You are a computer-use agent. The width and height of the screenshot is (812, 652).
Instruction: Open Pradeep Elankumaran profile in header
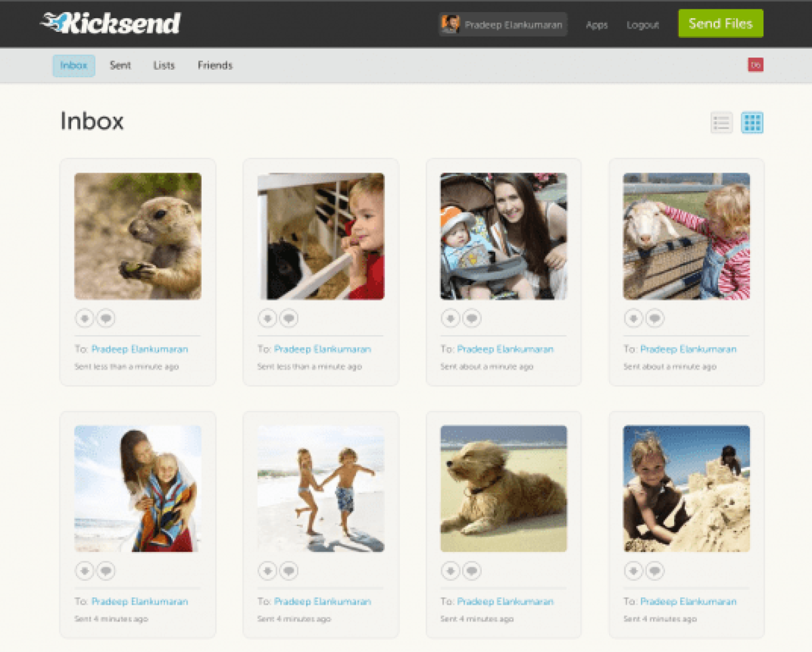tap(503, 24)
